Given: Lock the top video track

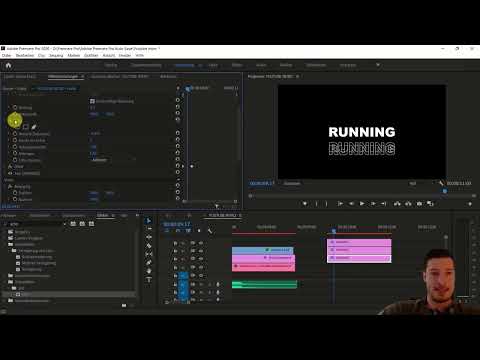Looking at the screenshot, I should point(176,243).
